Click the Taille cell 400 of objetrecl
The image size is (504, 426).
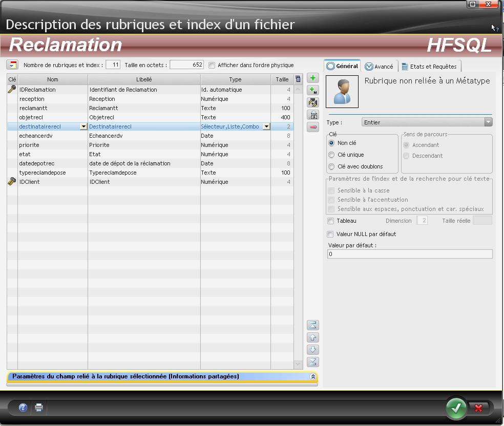pyautogui.click(x=282, y=117)
